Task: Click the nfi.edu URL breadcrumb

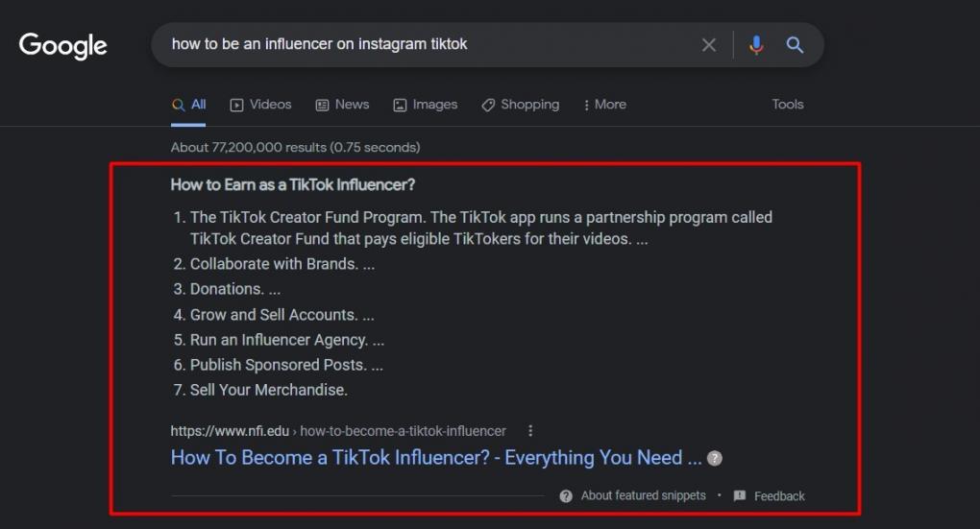Action: pos(338,431)
